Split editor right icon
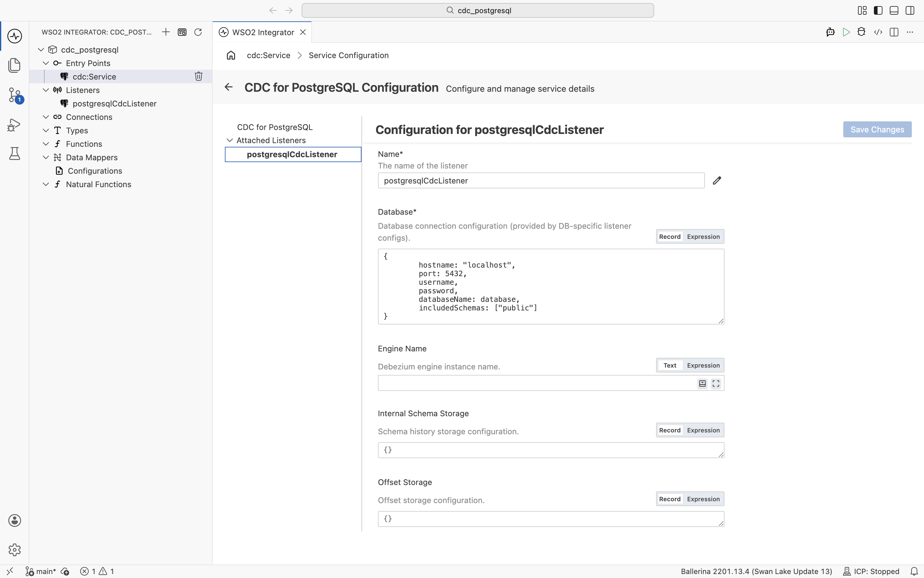 (894, 32)
